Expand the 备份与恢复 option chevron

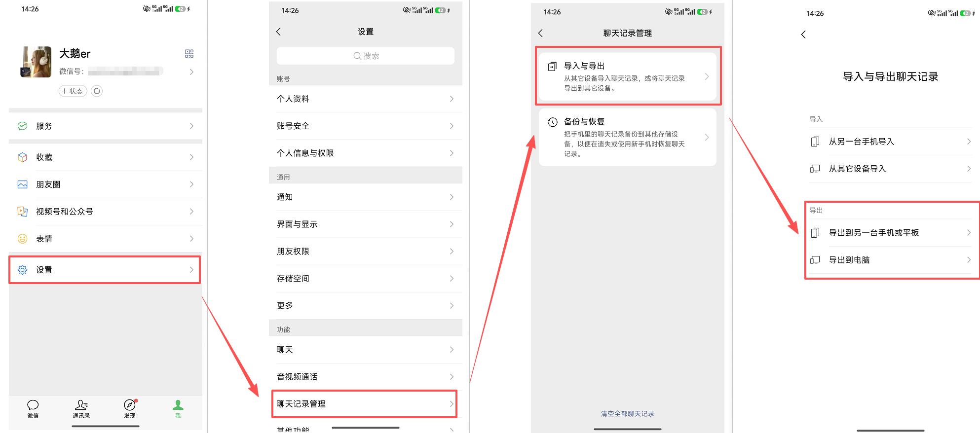point(707,137)
